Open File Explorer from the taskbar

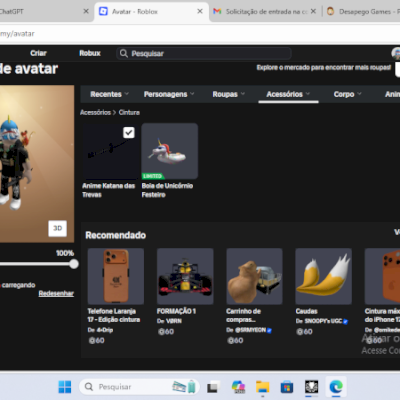coord(262,387)
